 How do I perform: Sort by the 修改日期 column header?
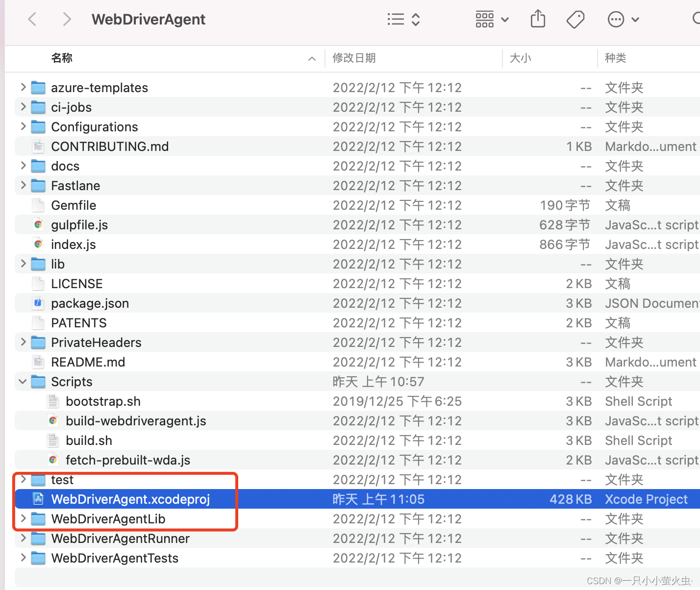(x=354, y=58)
